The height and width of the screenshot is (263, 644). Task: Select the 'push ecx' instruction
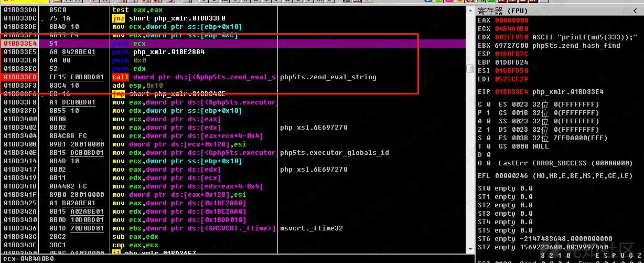pos(129,44)
